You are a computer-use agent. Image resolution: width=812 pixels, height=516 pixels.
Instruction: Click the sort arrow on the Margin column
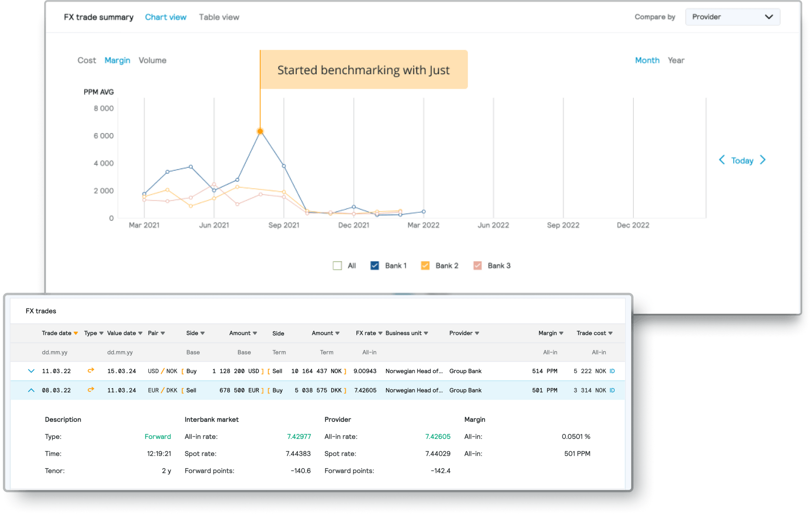tap(561, 333)
